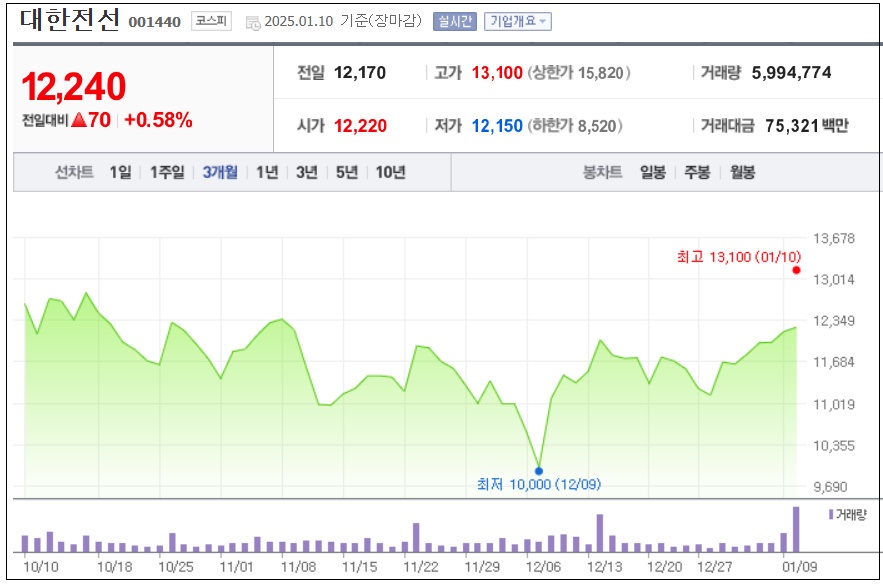The height and width of the screenshot is (585, 883).
Task: Switch to 주봉 candlestick chart
Action: (x=697, y=172)
